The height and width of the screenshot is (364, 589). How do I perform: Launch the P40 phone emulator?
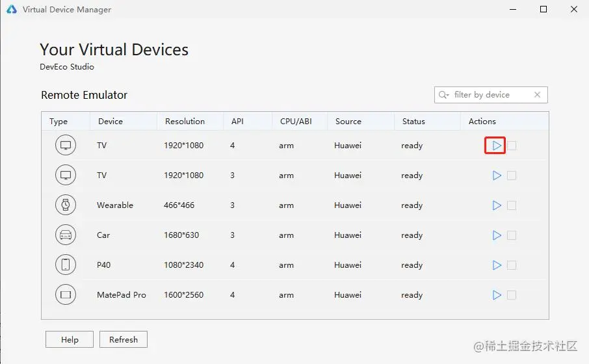497,265
